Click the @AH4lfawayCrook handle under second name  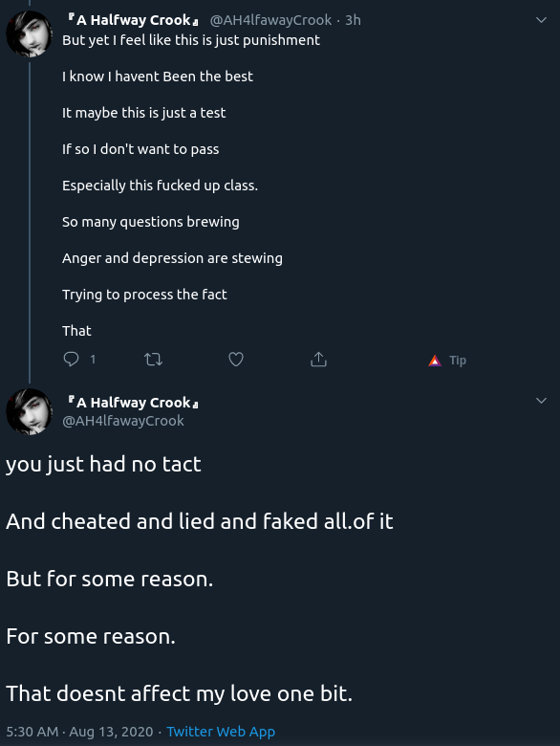(x=123, y=421)
